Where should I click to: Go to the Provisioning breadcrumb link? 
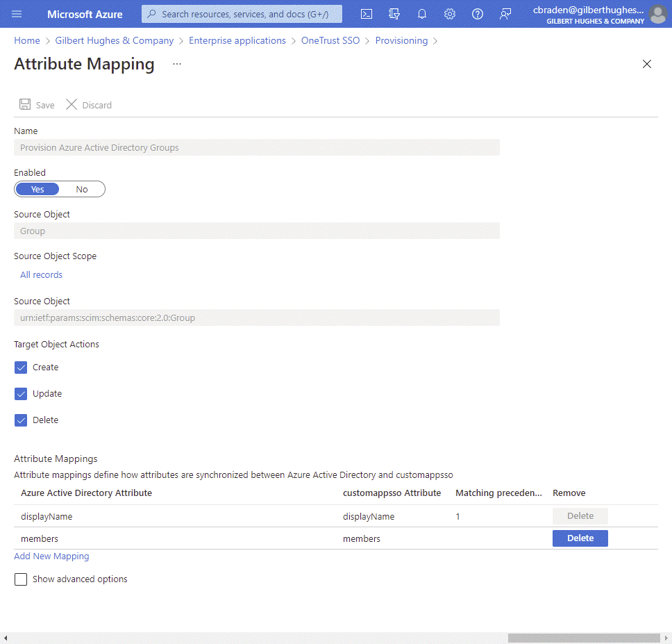click(401, 40)
